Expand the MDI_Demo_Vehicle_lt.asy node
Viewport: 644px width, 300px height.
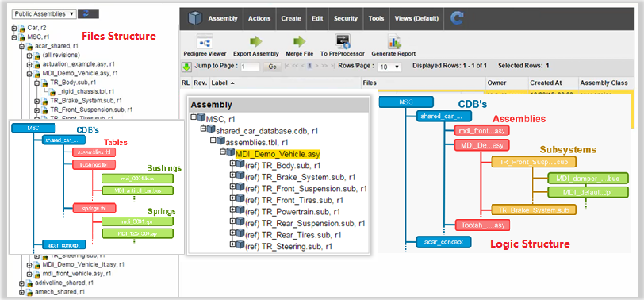(29, 264)
